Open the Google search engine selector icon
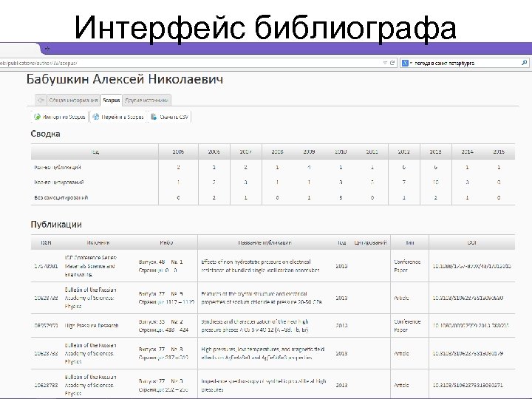Viewport: 532px width, 399px height. pos(405,63)
